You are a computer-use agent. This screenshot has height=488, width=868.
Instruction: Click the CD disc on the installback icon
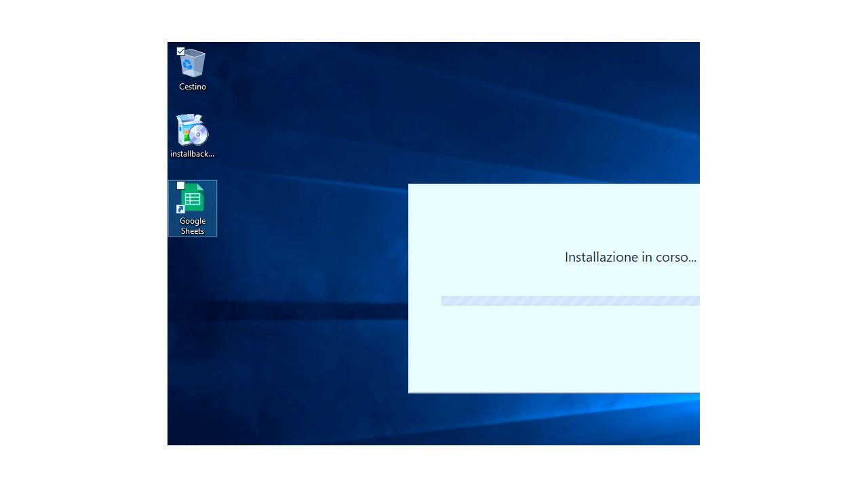coord(199,135)
